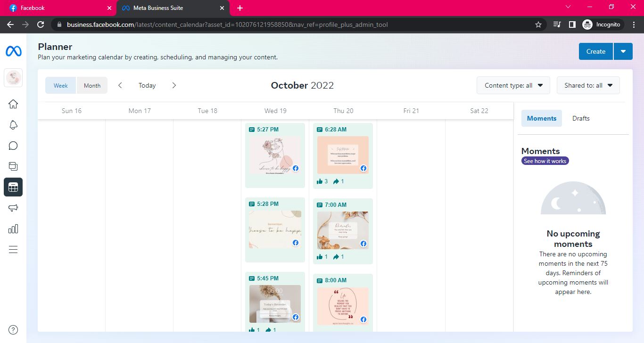Jump to Today in the calendar
Screen dimensions: 644x343
147,85
